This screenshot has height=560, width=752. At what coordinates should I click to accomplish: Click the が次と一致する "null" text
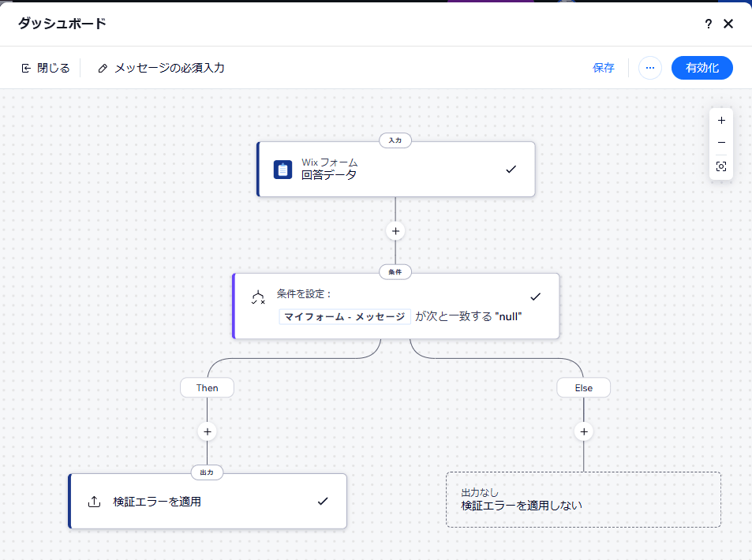point(469,316)
